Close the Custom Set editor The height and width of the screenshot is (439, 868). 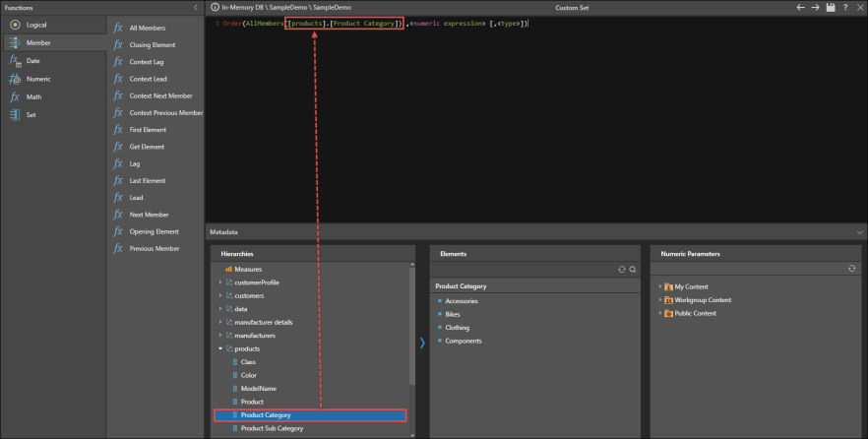(860, 7)
